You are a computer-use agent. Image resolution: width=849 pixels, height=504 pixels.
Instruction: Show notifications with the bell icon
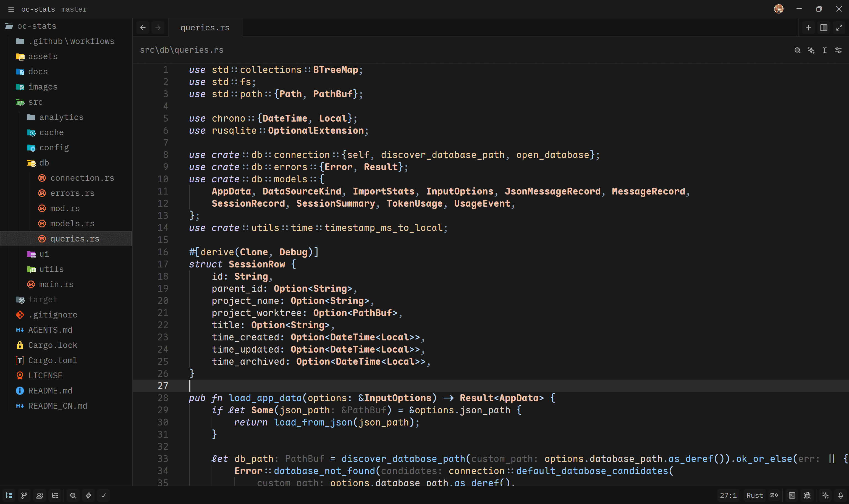840,495
